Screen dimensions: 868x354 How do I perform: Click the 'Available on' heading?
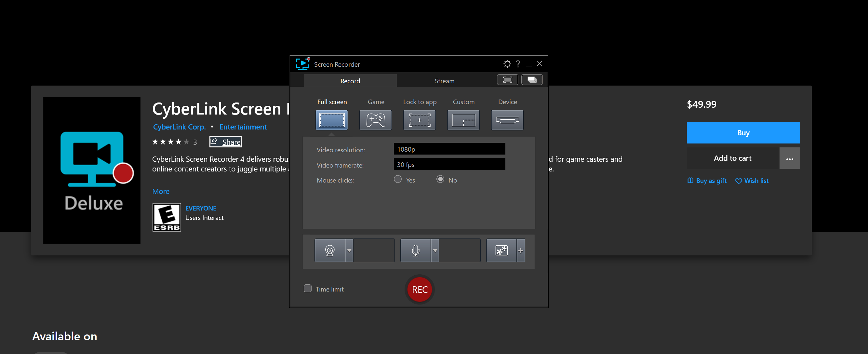pos(65,336)
